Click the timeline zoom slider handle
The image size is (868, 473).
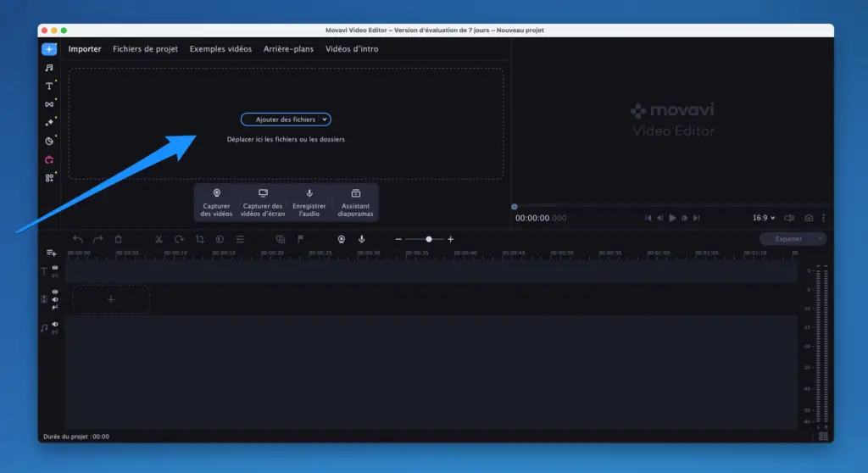(x=428, y=239)
